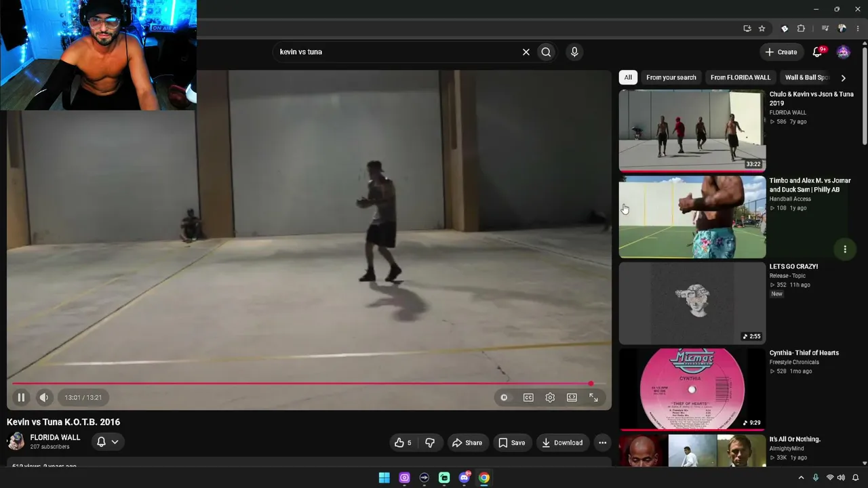Switch the player to theater mode
The width and height of the screenshot is (868, 488).
[x=572, y=398]
